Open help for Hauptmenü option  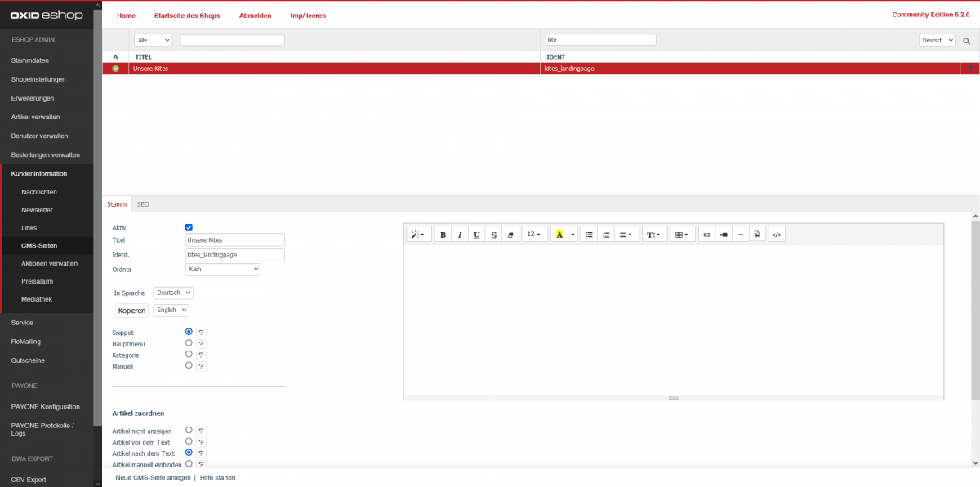coord(201,344)
